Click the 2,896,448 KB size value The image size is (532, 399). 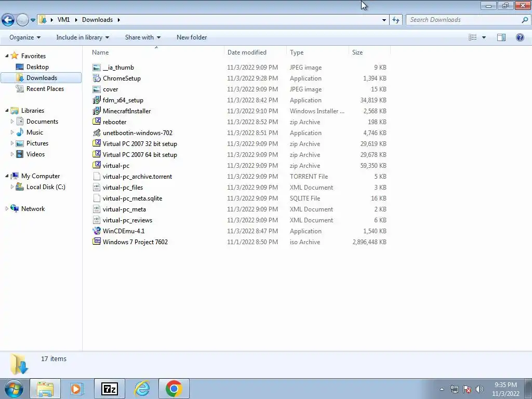tap(369, 242)
